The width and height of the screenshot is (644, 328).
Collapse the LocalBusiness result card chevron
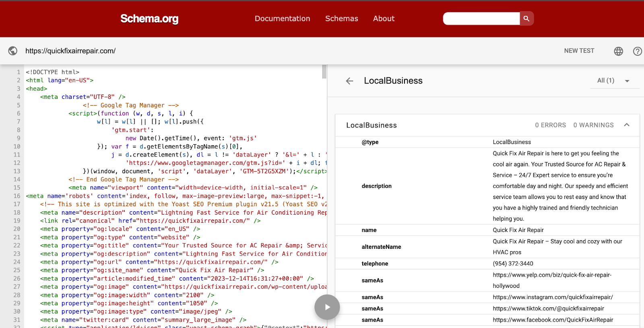627,125
